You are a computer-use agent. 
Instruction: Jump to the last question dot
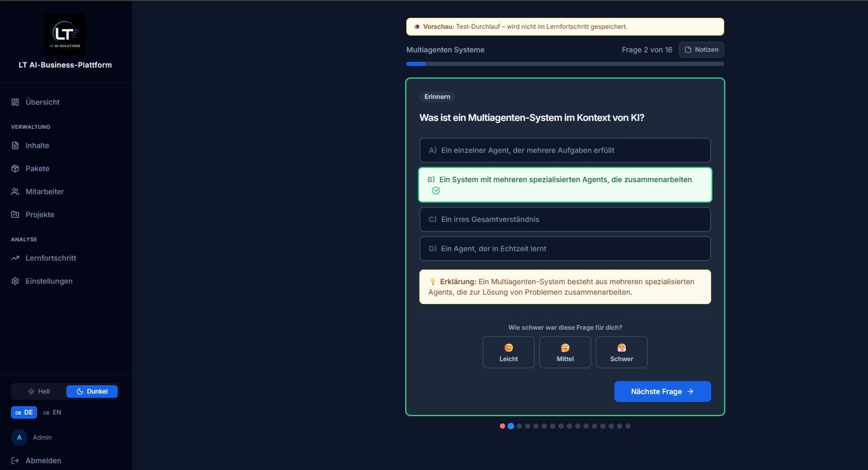(x=628, y=426)
